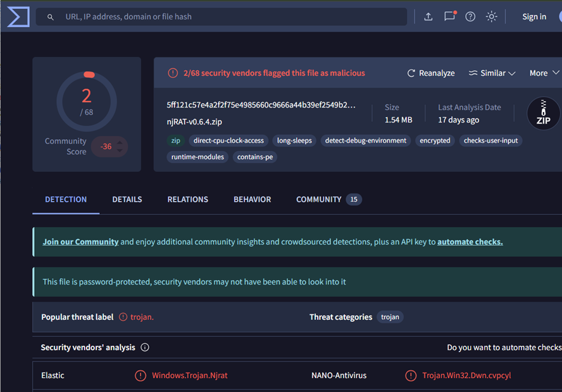
Task: Click the Trojan.Win32.Dwn.cvpcyl detection label
Action: (x=466, y=376)
